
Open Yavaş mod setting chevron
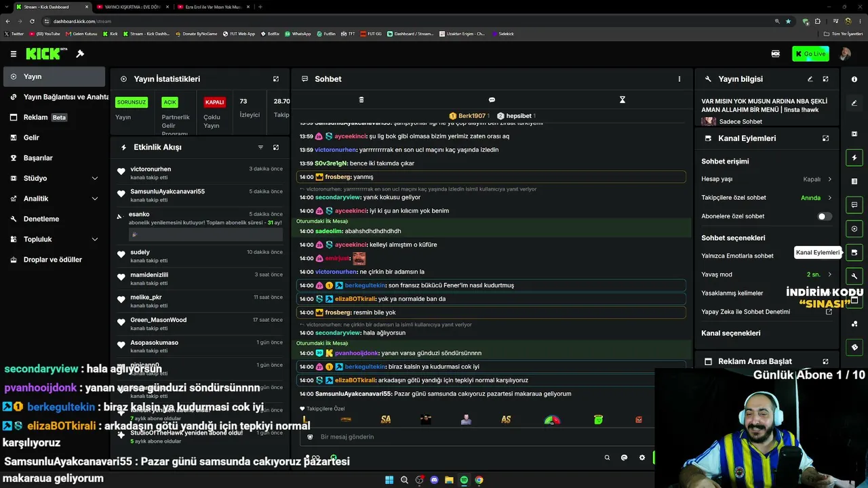coord(829,274)
